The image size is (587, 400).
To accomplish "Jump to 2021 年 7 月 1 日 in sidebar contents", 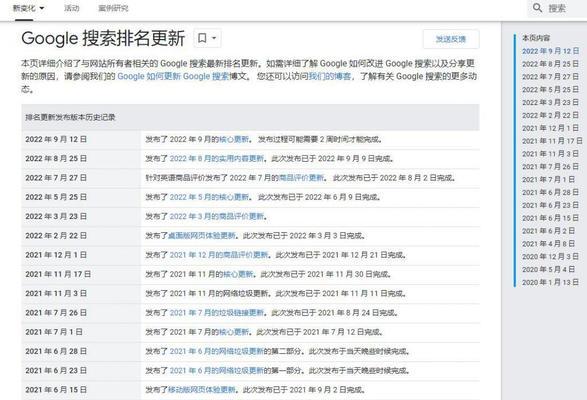I will coord(548,180).
